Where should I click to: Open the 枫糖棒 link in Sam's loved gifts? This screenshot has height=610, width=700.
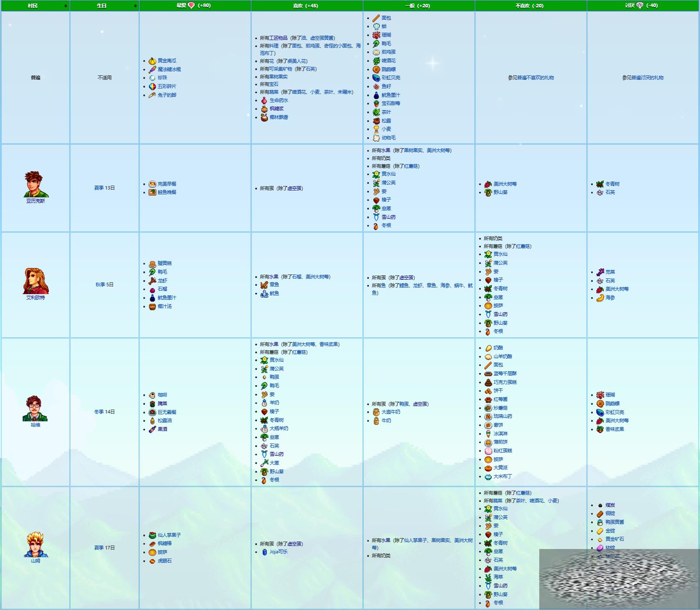[165, 544]
